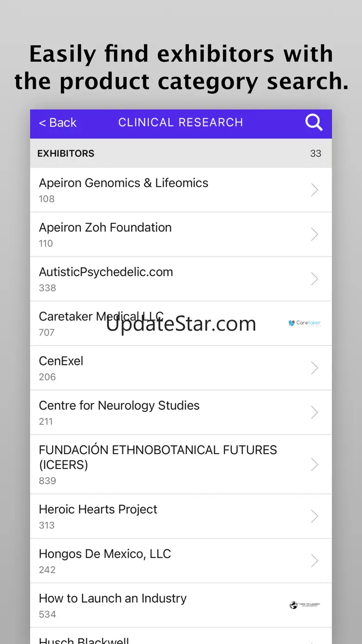Open CenExel details via chevron
The height and width of the screenshot is (644, 362).
click(315, 368)
